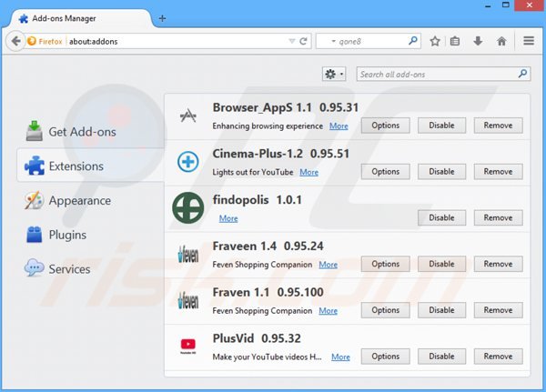546x392 pixels.
Task: Open the URL history dropdown arrow
Action: point(292,41)
